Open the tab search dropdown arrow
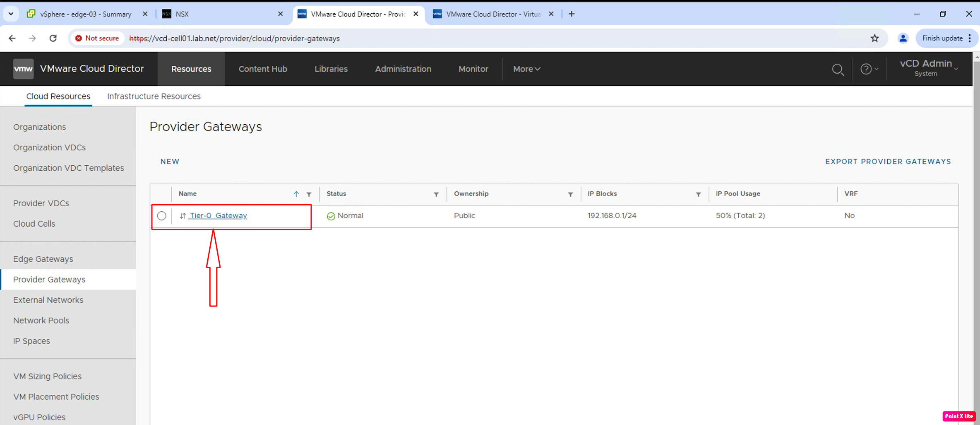The width and height of the screenshot is (980, 425). click(11, 14)
